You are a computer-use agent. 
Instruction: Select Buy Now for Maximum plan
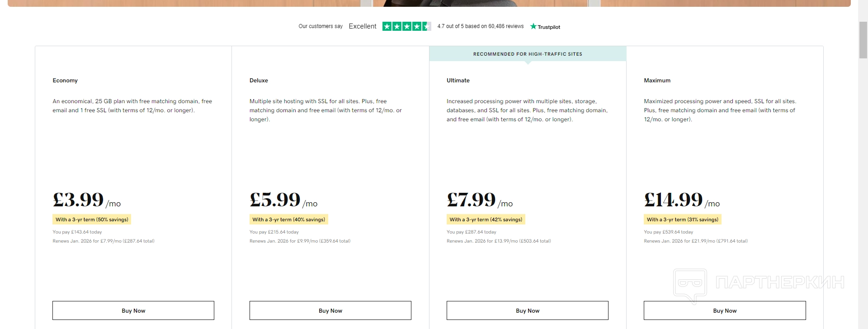tap(724, 310)
